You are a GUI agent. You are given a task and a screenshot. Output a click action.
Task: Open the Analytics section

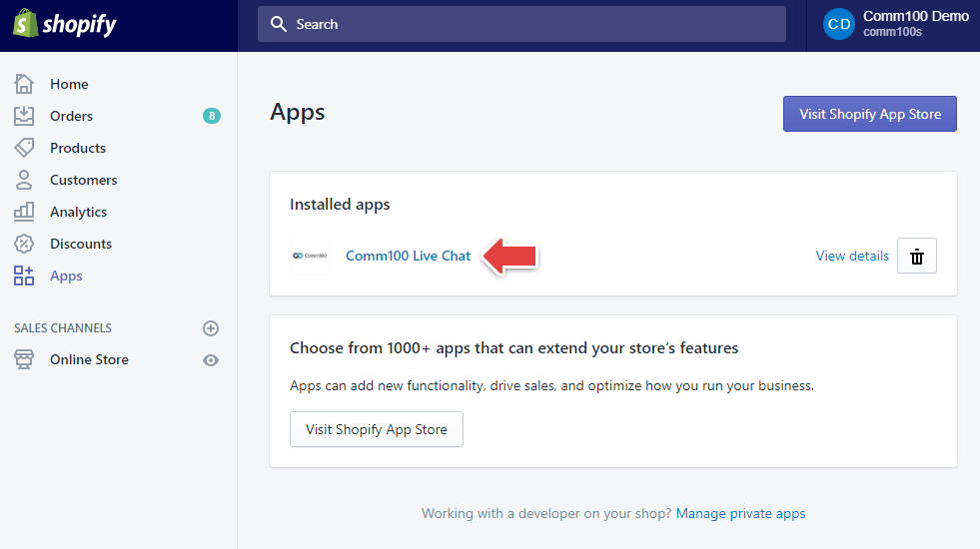78,212
